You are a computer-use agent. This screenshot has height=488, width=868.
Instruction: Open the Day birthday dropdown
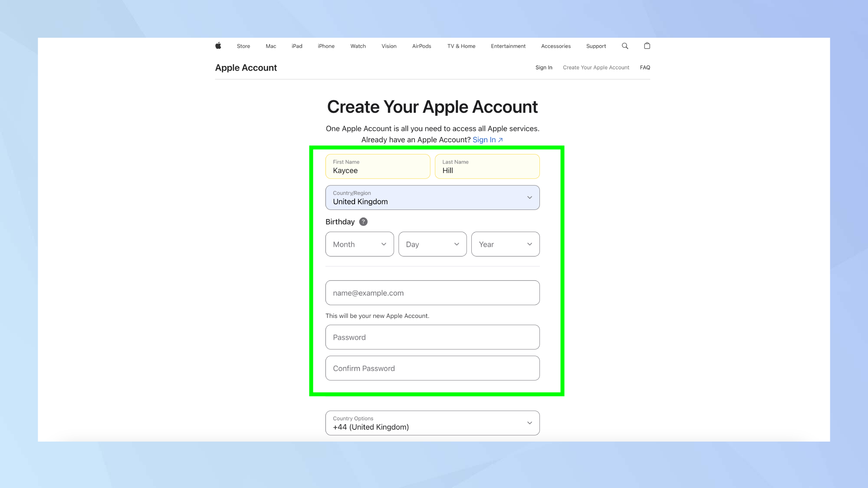pos(432,244)
